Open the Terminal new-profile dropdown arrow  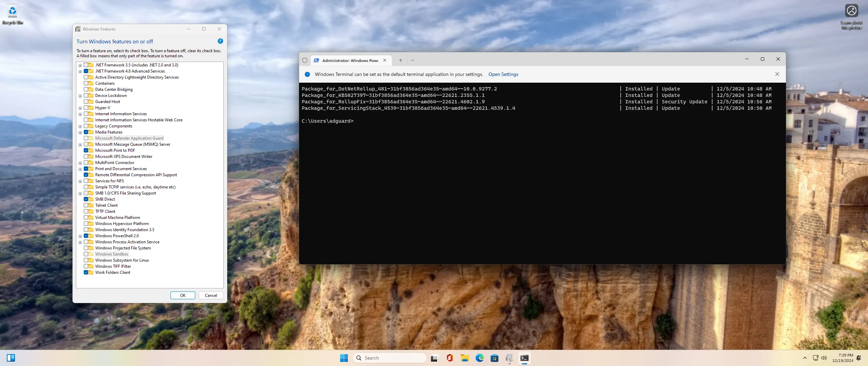tap(413, 60)
